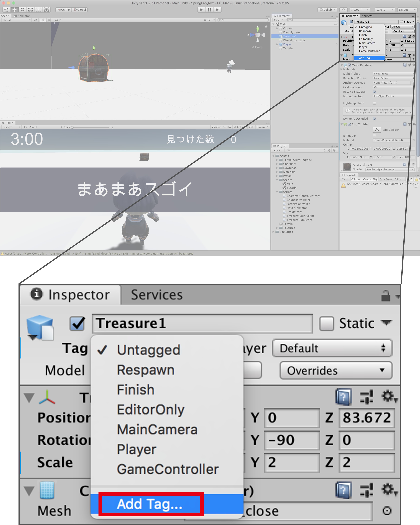420x525 pixels.
Task: Click the Step forward button
Action: tap(217, 10)
